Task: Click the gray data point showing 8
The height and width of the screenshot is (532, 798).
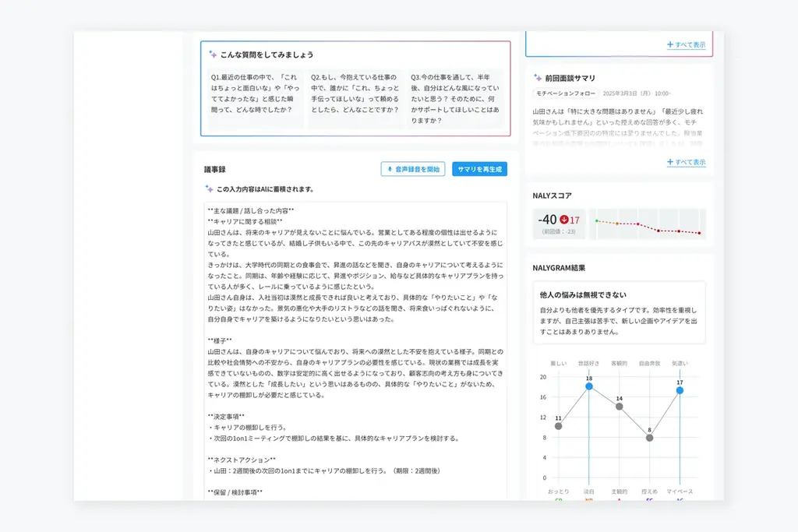Action: pos(649,437)
